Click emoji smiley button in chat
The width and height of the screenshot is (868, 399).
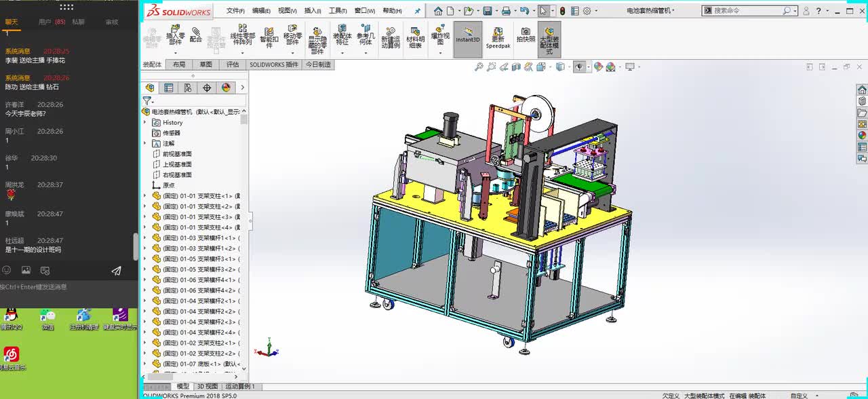tap(7, 270)
